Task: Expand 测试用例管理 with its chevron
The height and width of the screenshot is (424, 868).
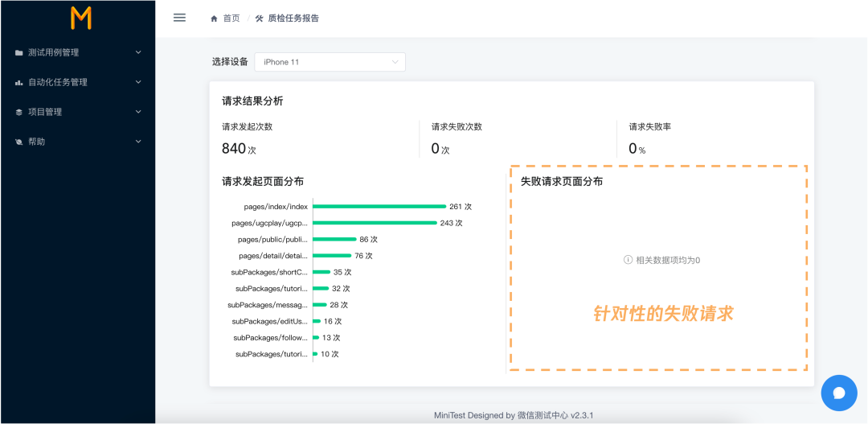Action: (x=138, y=52)
